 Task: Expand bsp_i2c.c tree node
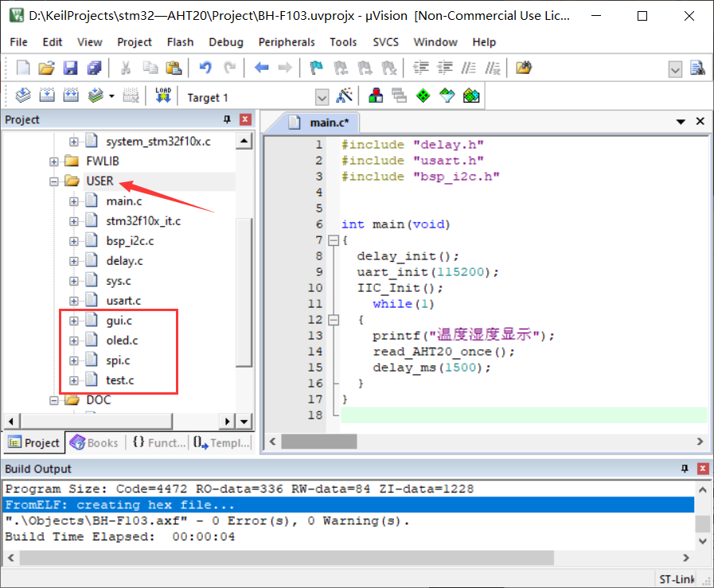[74, 241]
